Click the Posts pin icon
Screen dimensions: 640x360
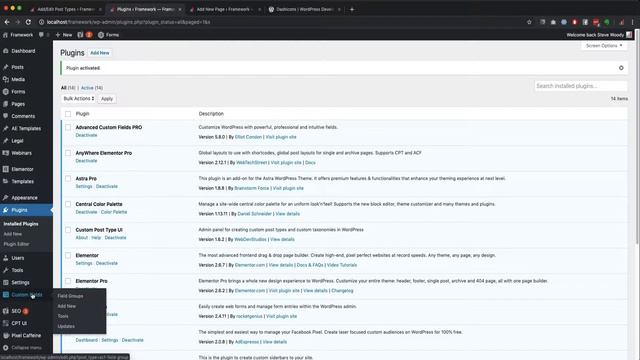(x=6, y=67)
